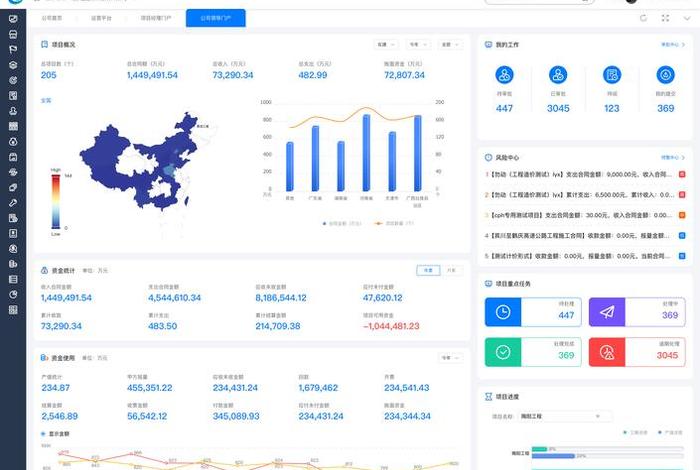This screenshot has width=700, height=470.
Task: Click the red overdue task card icon
Action: click(607, 352)
